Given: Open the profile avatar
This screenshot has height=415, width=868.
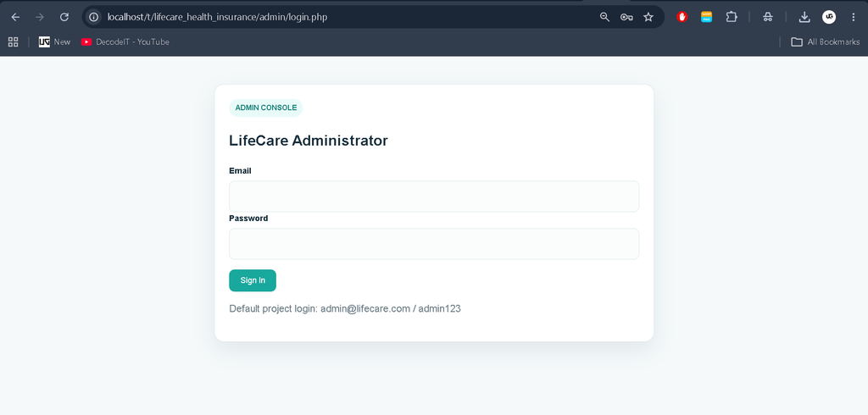Looking at the screenshot, I should (x=829, y=17).
